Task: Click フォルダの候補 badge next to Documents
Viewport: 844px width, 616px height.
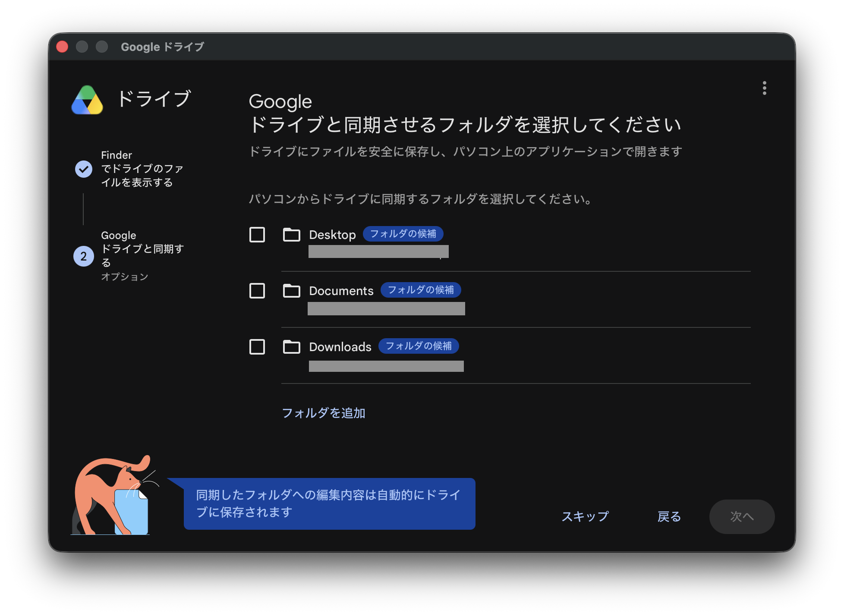Action: pyautogui.click(x=421, y=290)
